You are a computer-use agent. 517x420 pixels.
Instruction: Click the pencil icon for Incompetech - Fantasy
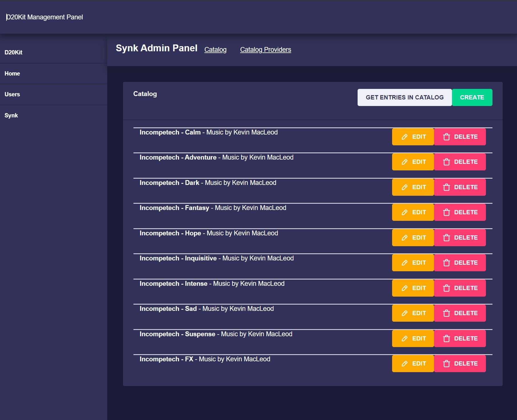[x=404, y=213]
